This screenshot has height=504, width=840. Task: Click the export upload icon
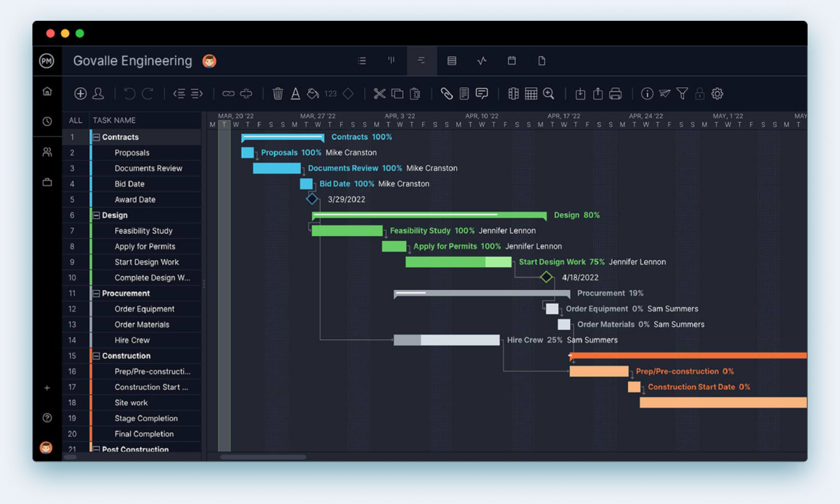(598, 94)
